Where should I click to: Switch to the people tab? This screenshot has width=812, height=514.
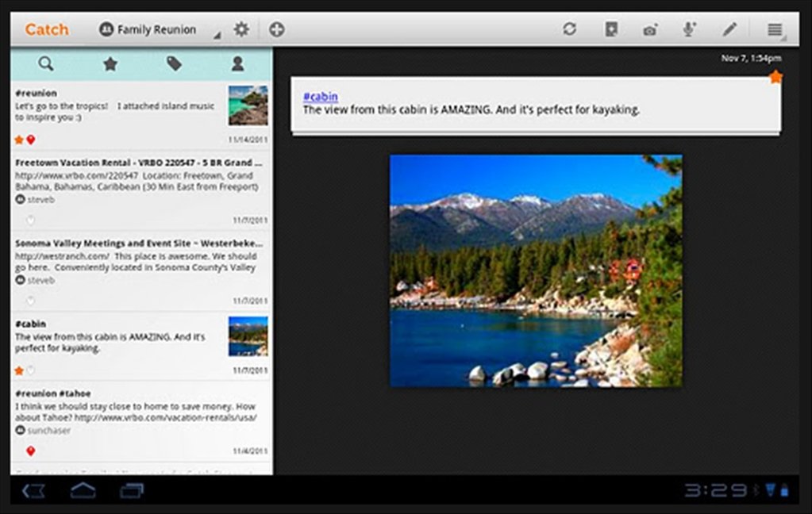point(237,63)
